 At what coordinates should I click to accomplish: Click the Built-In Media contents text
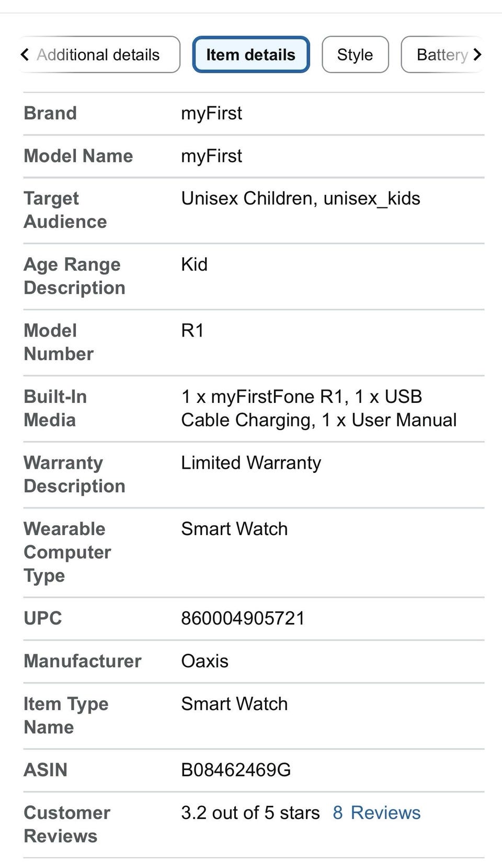pyautogui.click(x=319, y=408)
